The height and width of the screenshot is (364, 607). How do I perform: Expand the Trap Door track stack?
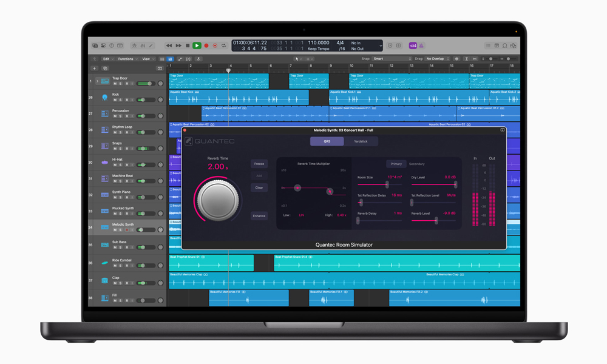[x=97, y=81]
